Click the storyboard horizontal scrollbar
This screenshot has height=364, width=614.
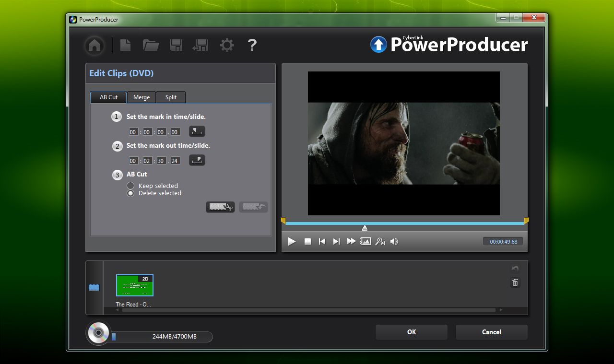308,310
